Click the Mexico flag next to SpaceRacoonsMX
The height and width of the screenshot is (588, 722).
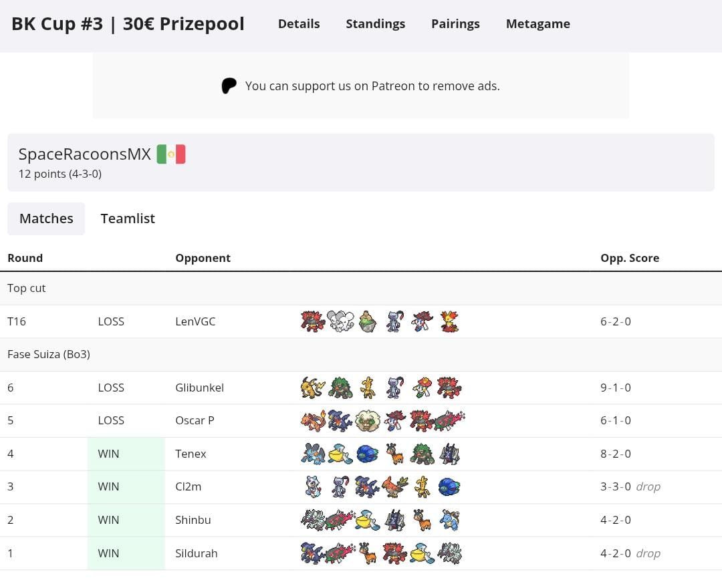[x=171, y=154]
